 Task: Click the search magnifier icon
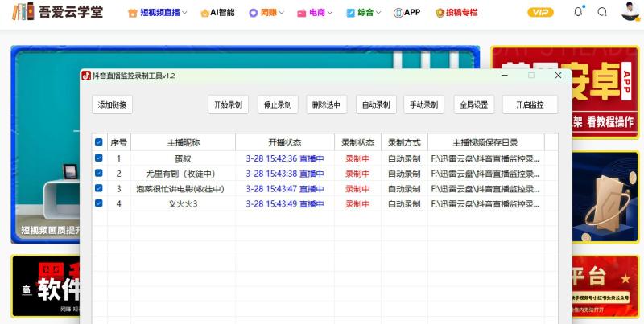click(602, 12)
